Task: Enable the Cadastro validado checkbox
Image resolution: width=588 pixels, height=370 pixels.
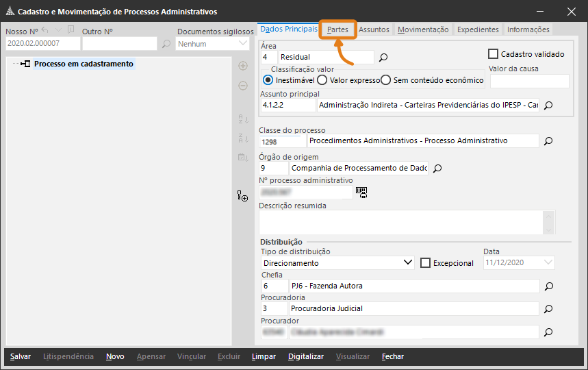Action: pos(493,54)
